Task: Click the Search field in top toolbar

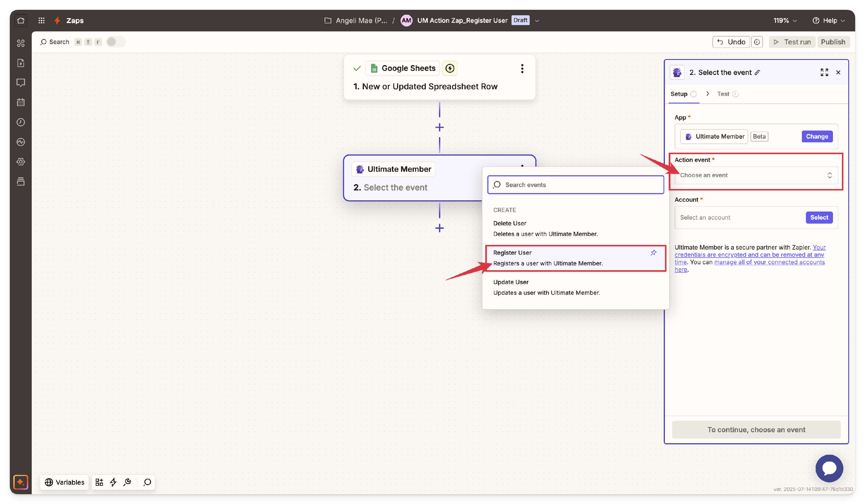Action: pyautogui.click(x=55, y=42)
